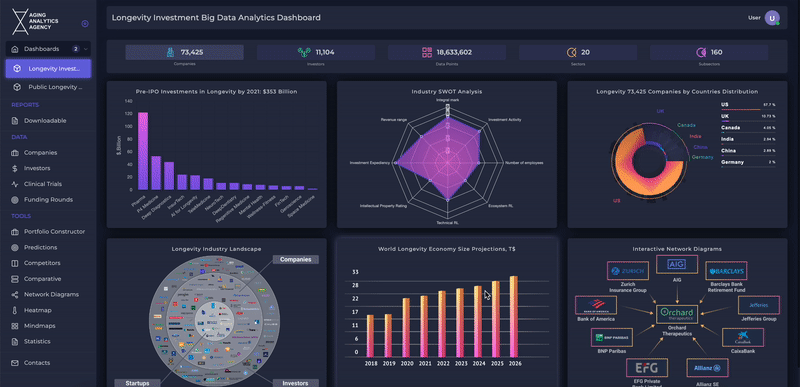This screenshot has width=800, height=387.
Task: Click the sectors icon beside 20
Action: point(571,52)
